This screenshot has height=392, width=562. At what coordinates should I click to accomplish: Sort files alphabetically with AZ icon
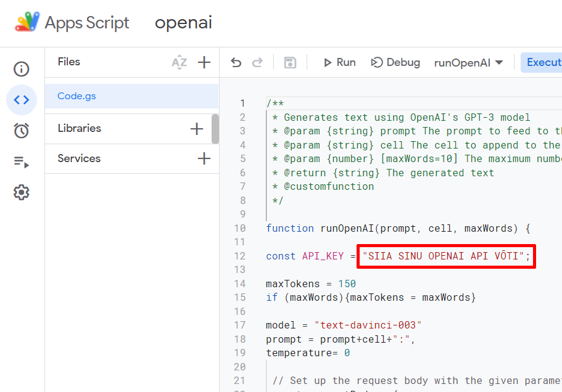[179, 62]
